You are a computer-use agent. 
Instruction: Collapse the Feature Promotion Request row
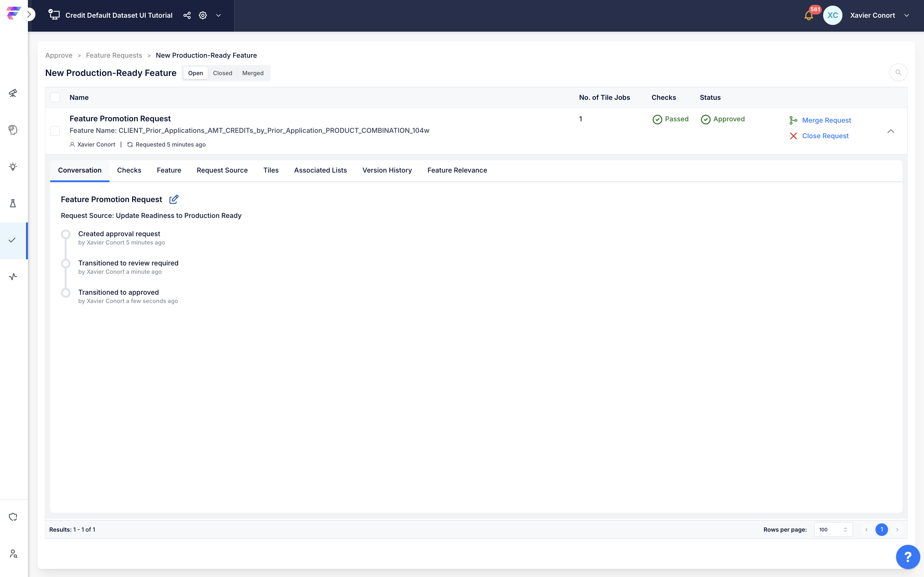tap(891, 131)
